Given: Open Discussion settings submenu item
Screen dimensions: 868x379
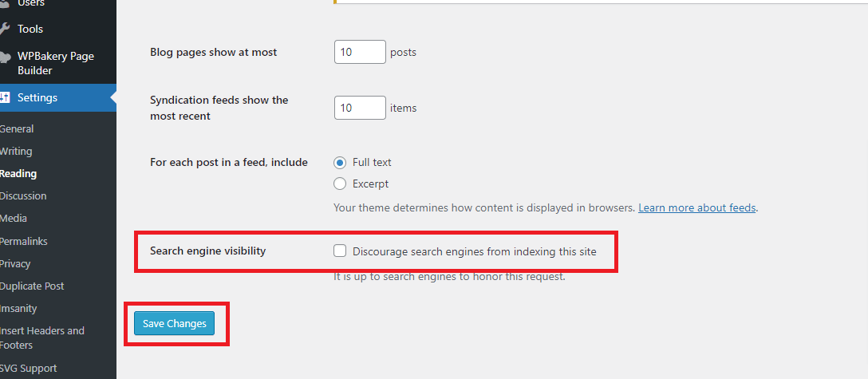Looking at the screenshot, I should [x=23, y=195].
